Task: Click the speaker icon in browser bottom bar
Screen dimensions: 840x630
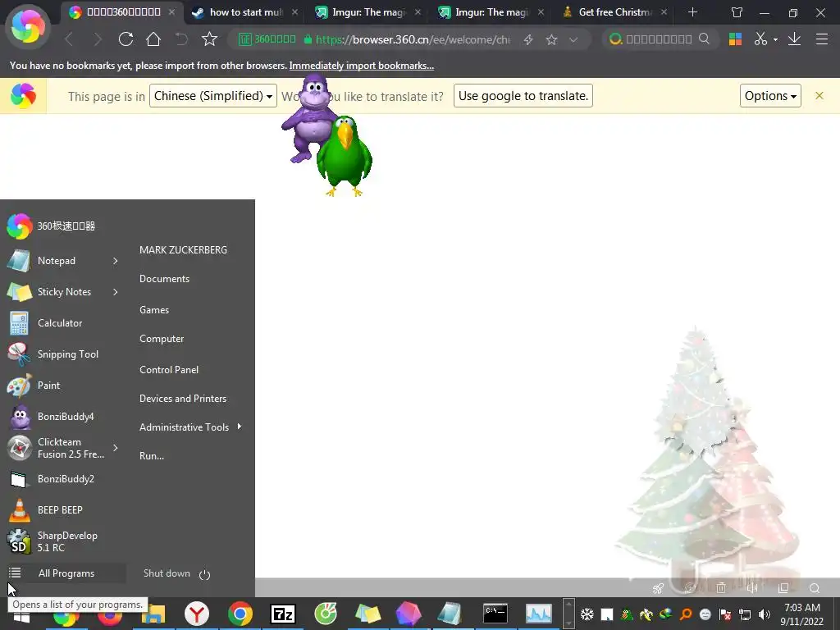Action: [752, 587]
